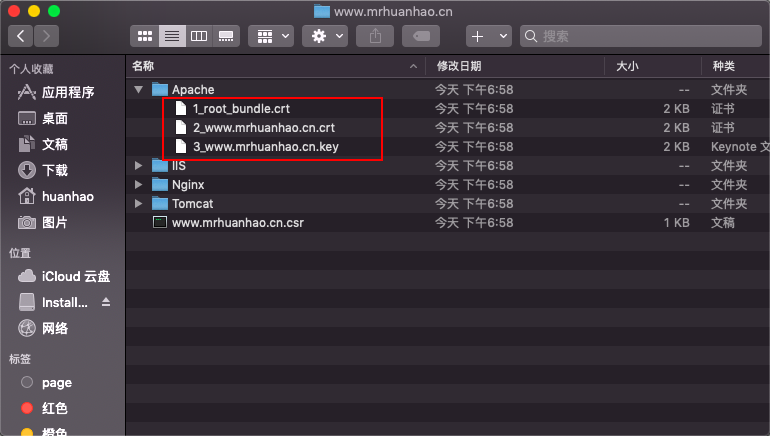Screen dimensions: 770x436
Task: Collapse the Apache folder
Action: 138,89
